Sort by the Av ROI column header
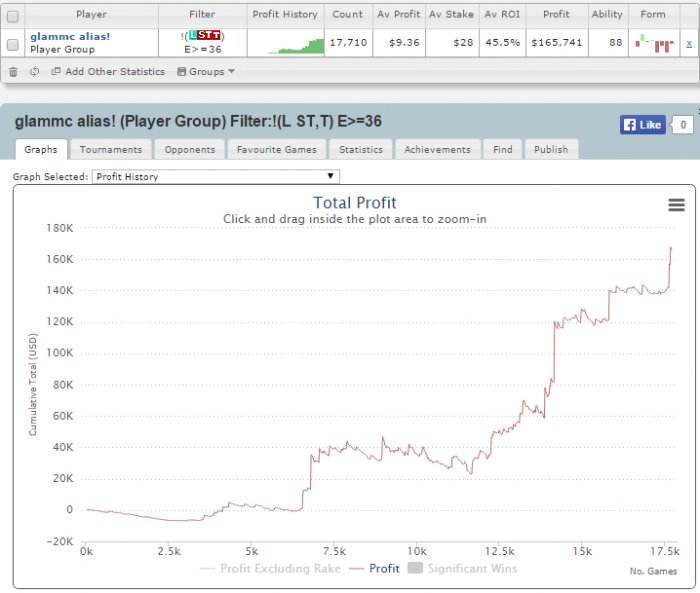Screen dimensions: 700x593 pos(501,15)
